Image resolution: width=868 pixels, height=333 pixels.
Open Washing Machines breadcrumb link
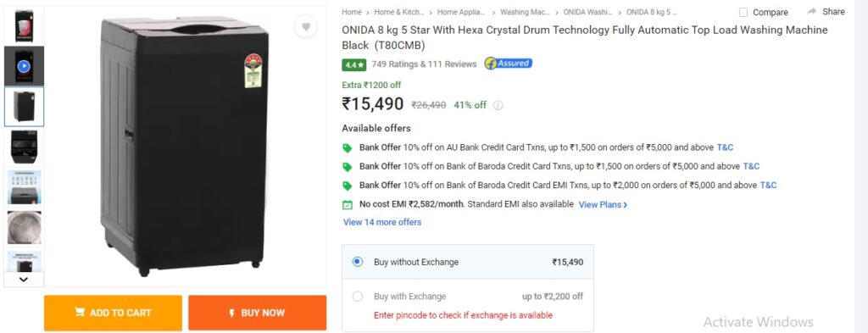coord(526,12)
